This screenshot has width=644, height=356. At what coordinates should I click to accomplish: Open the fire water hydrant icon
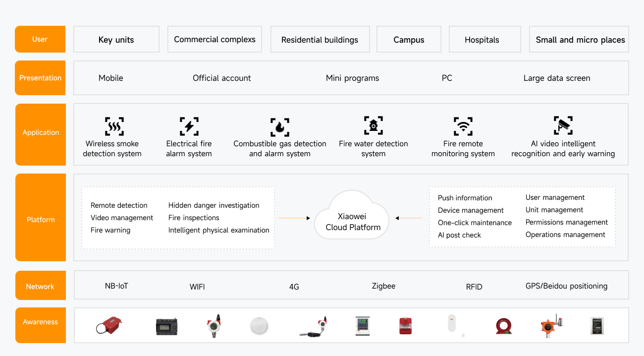point(374,126)
